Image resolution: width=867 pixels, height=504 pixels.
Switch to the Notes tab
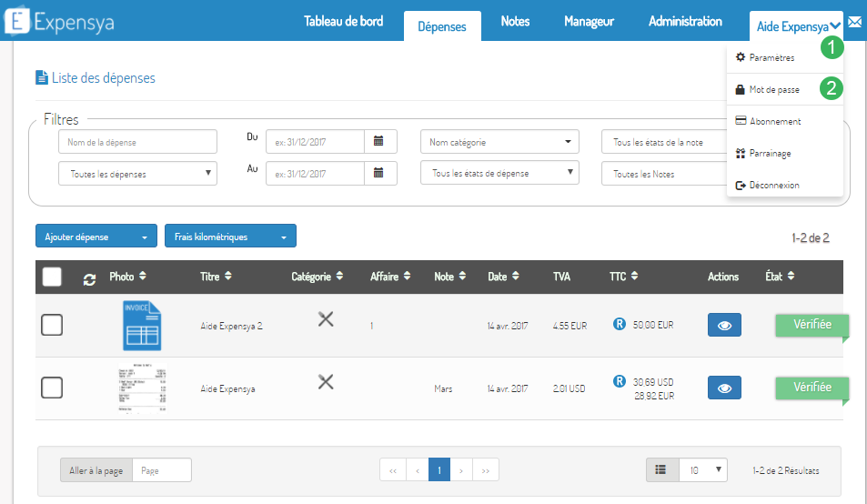tap(515, 21)
